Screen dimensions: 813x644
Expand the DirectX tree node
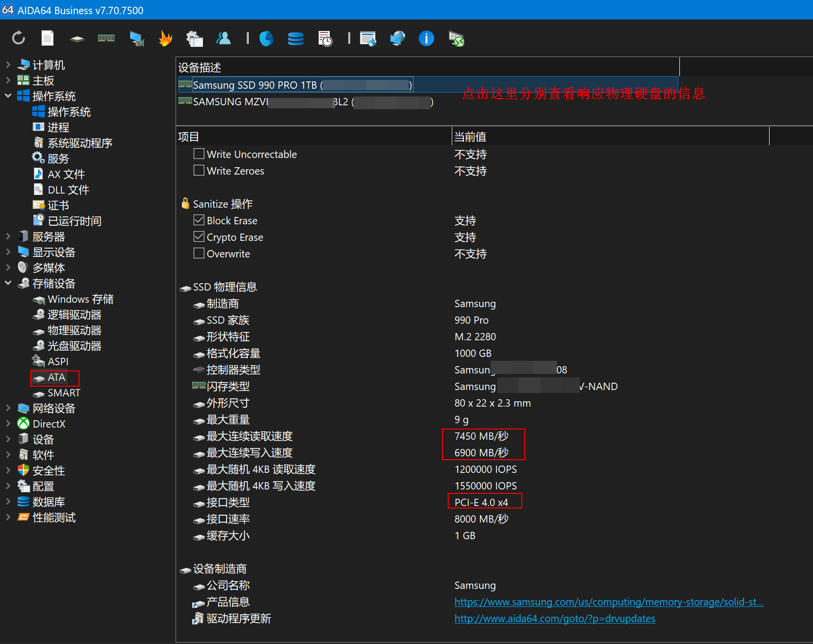(x=8, y=423)
